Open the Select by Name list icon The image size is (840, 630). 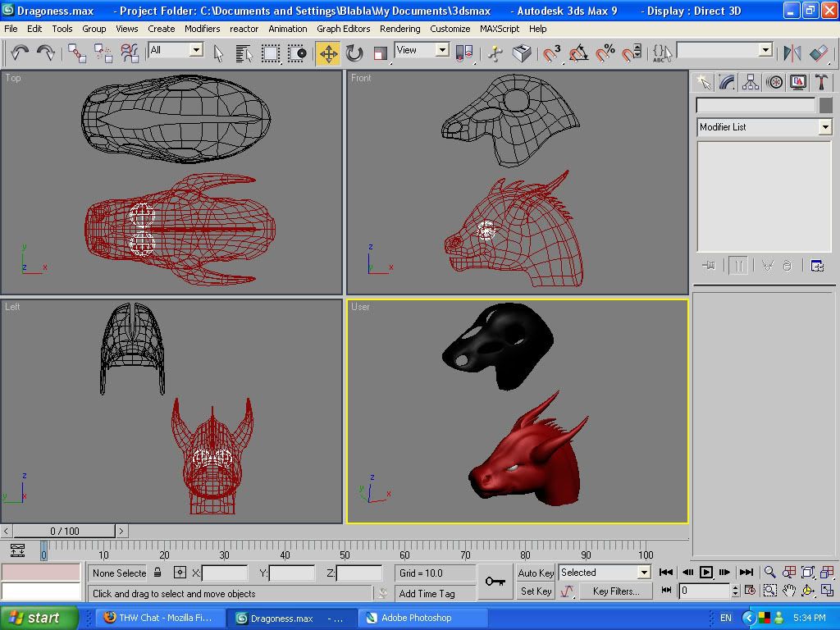[244, 53]
